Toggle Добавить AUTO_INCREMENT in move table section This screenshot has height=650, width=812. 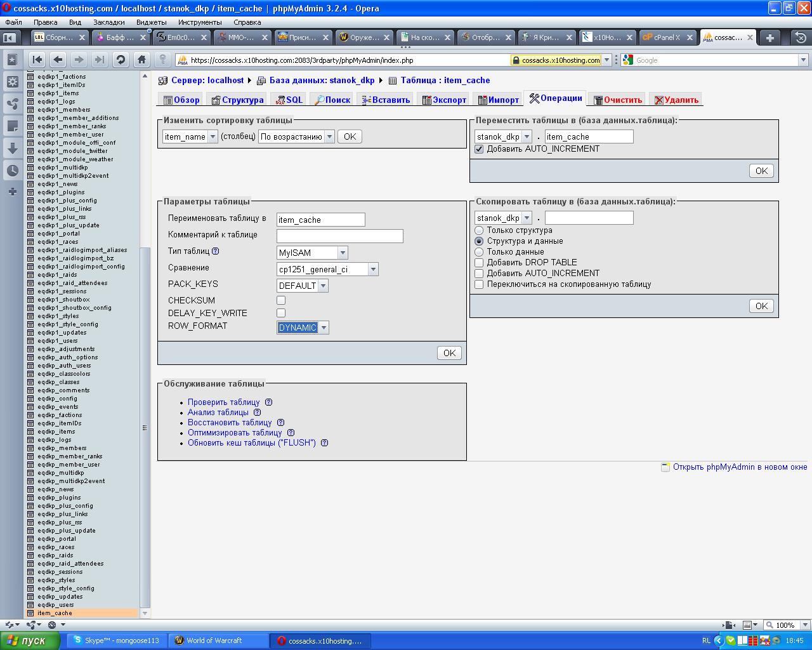point(479,149)
